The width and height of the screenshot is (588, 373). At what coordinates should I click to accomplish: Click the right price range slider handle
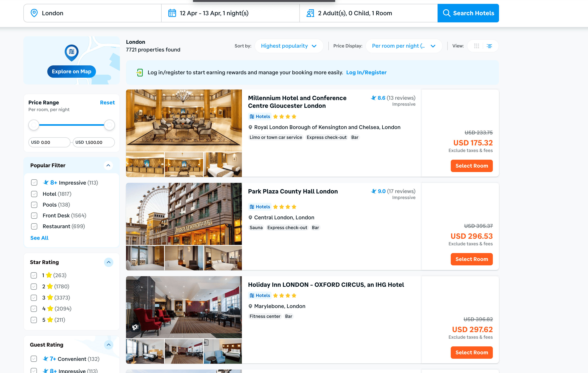tap(109, 125)
